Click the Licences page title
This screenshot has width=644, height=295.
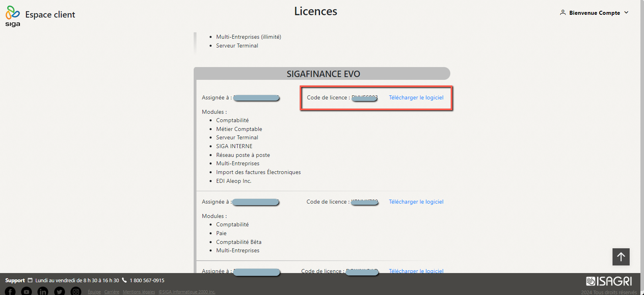tap(316, 11)
